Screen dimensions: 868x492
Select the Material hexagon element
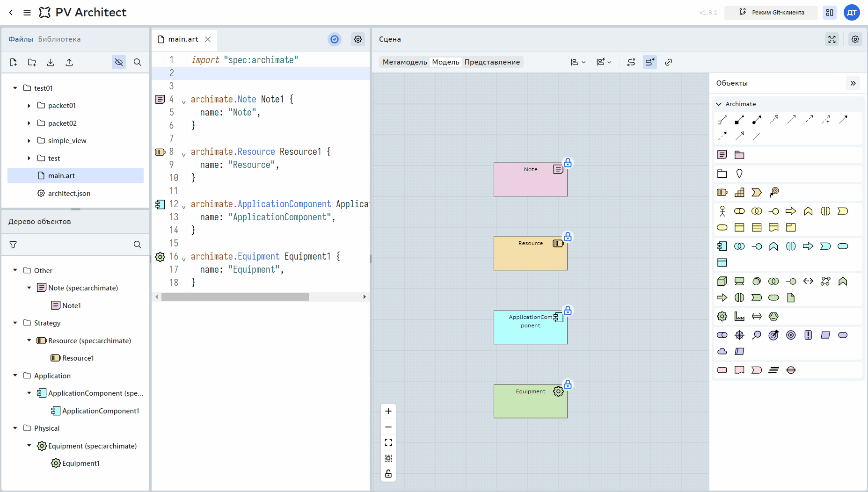point(774,316)
